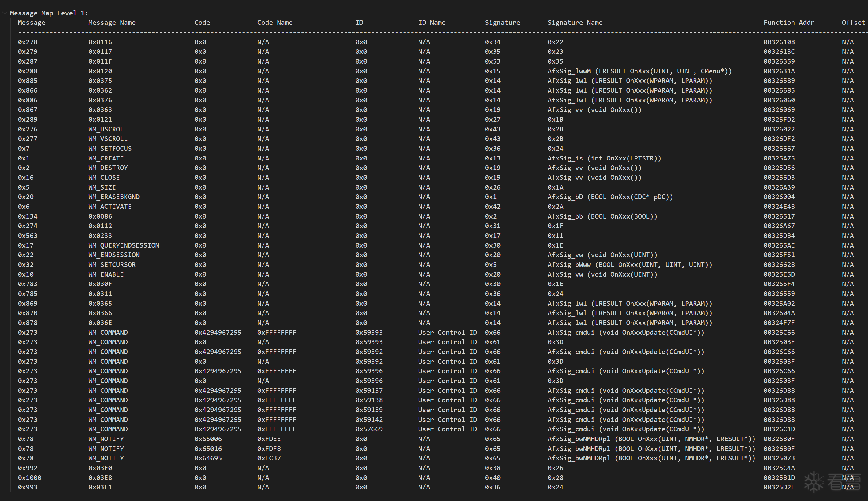
Task: Click the WM_ERASEBKGND message name
Action: click(x=114, y=197)
